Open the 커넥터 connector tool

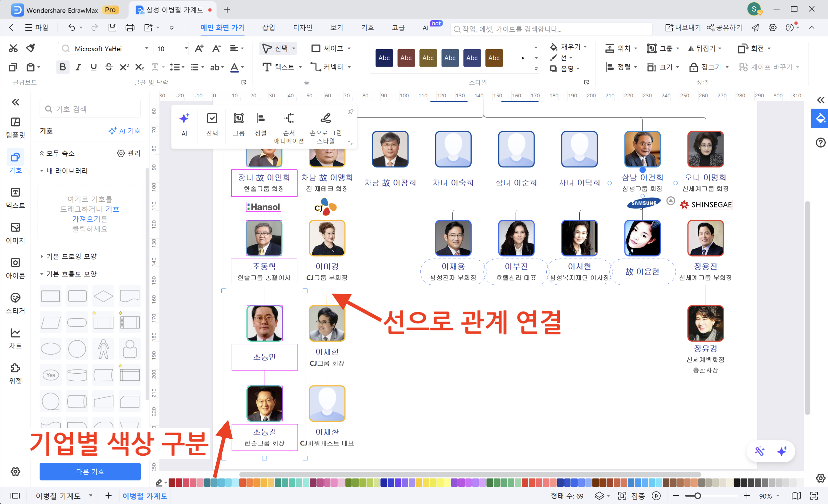point(331,67)
